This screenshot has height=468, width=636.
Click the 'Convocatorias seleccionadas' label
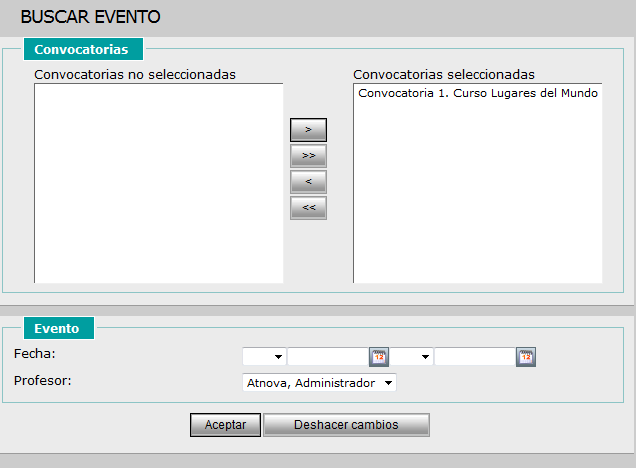point(444,75)
